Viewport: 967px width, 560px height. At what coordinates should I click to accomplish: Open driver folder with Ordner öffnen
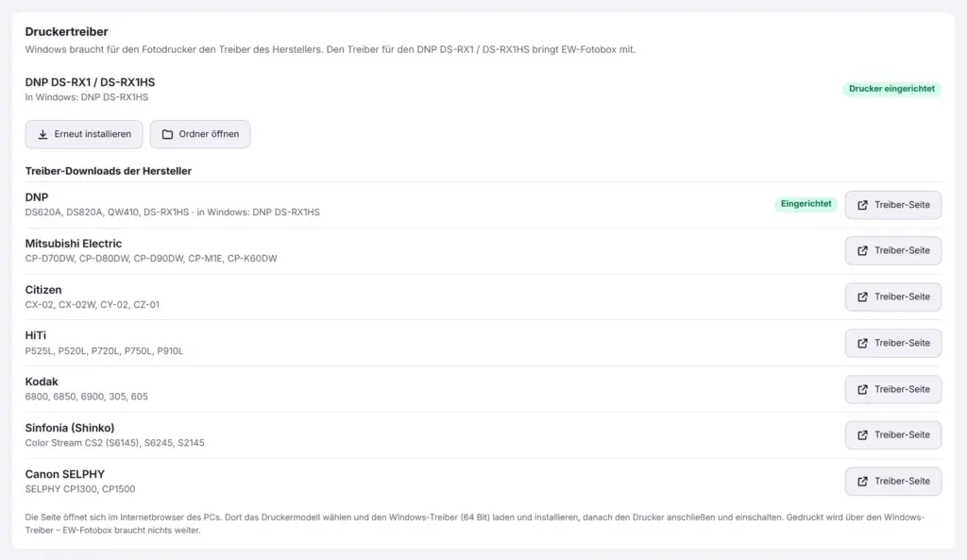tap(200, 134)
